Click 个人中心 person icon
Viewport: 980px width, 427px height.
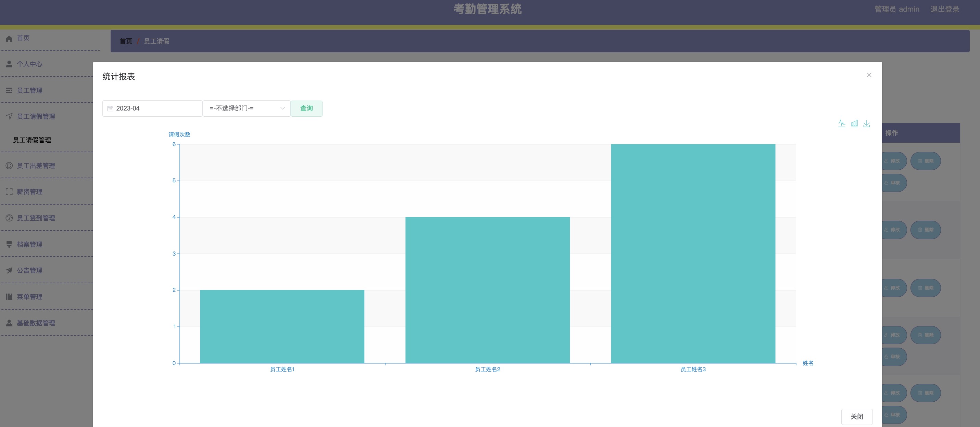[x=9, y=64]
